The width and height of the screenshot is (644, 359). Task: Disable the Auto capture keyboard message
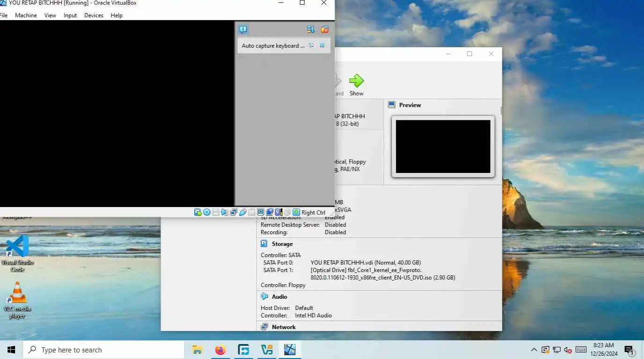pyautogui.click(x=311, y=45)
